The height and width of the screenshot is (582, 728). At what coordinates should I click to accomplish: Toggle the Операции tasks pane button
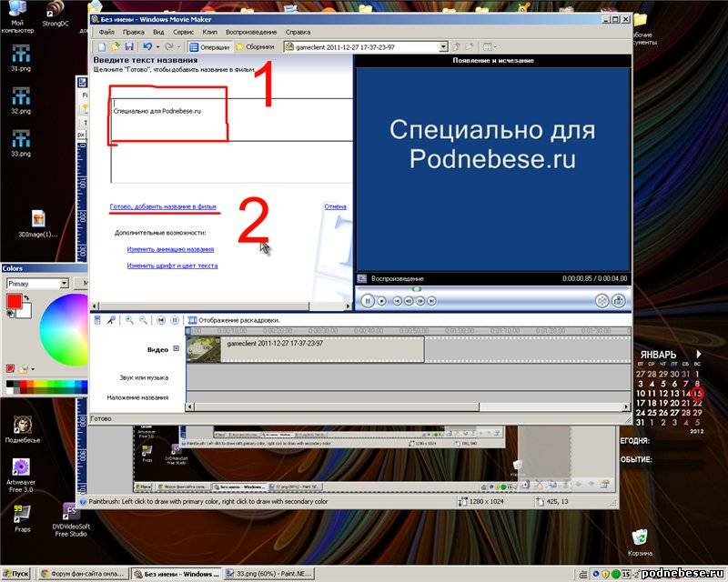pyautogui.click(x=209, y=47)
